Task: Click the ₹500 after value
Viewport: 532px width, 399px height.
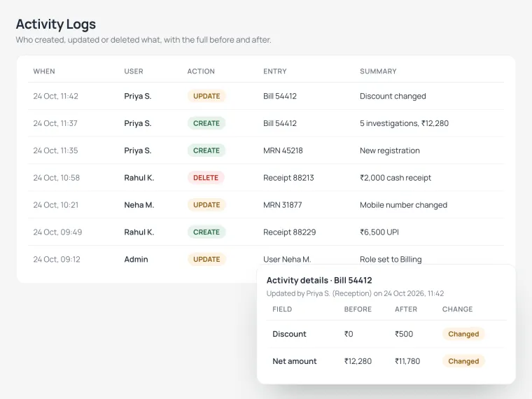Action: tap(404, 334)
